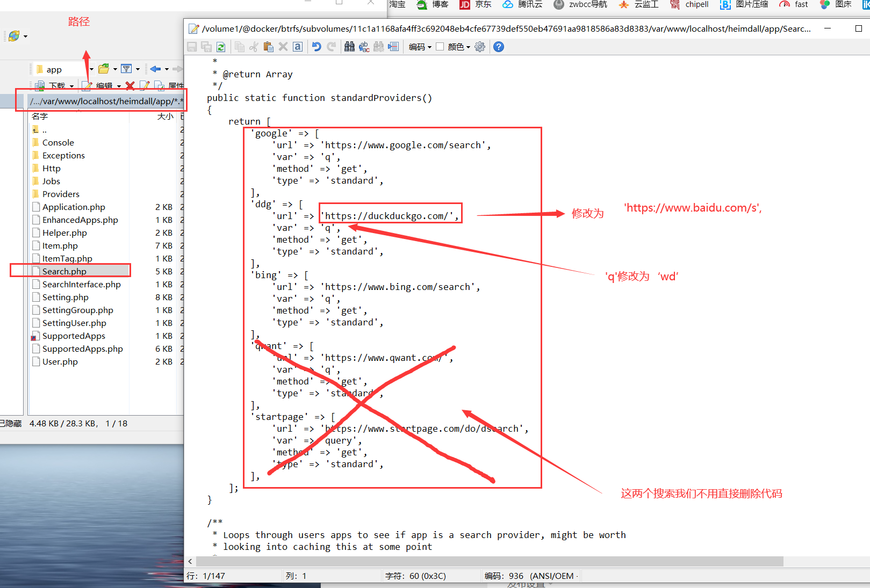Select the Http folder
This screenshot has width=870, height=588.
[x=52, y=168]
